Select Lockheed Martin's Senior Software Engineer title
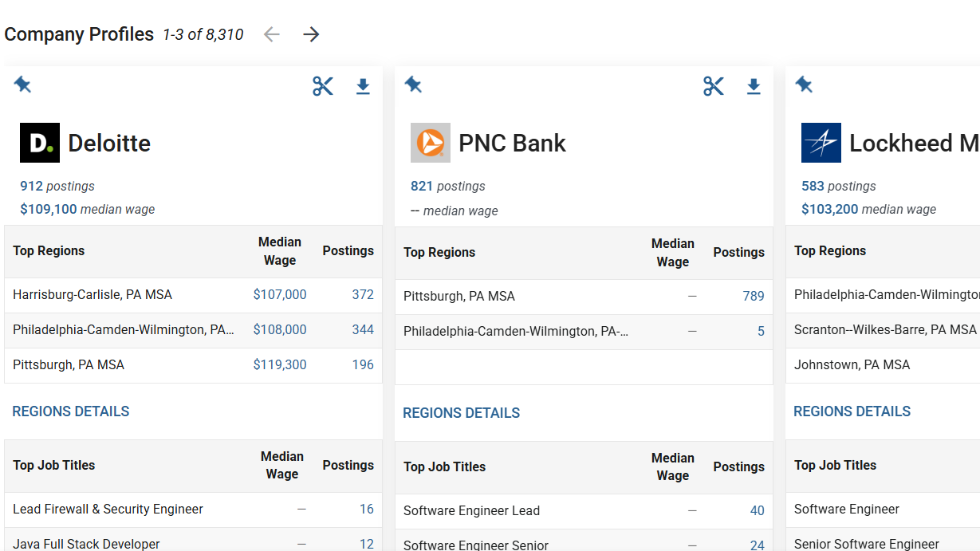Image resolution: width=980 pixels, height=551 pixels. point(867,544)
